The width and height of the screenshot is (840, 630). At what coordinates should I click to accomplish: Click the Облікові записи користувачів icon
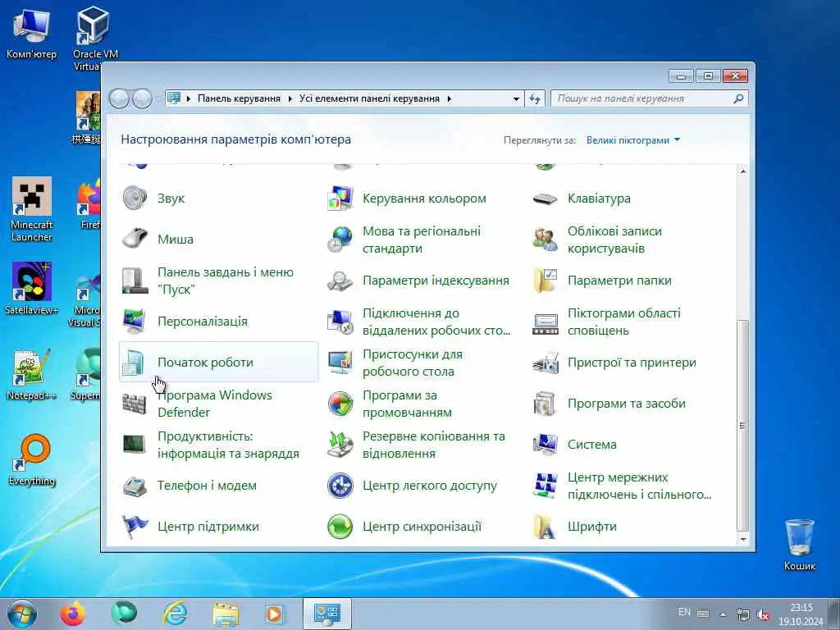546,240
